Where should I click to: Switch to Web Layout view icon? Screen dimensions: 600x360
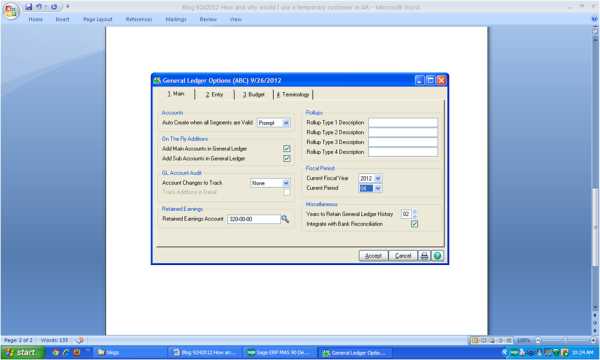492,340
